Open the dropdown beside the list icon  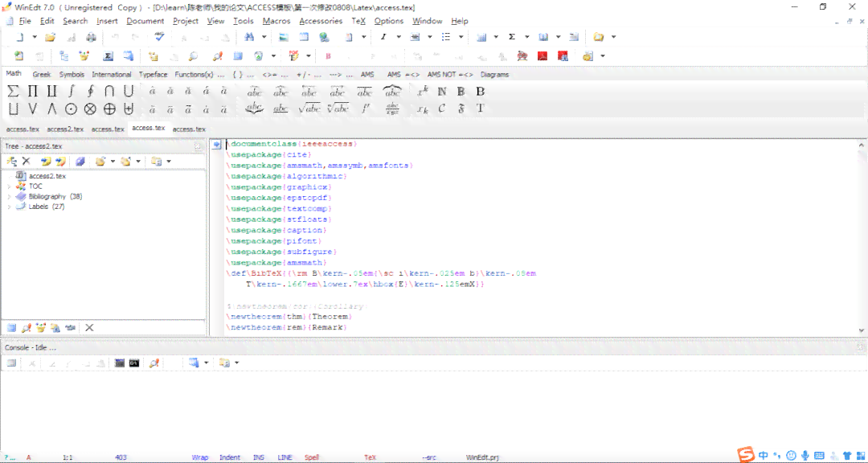coord(461,37)
